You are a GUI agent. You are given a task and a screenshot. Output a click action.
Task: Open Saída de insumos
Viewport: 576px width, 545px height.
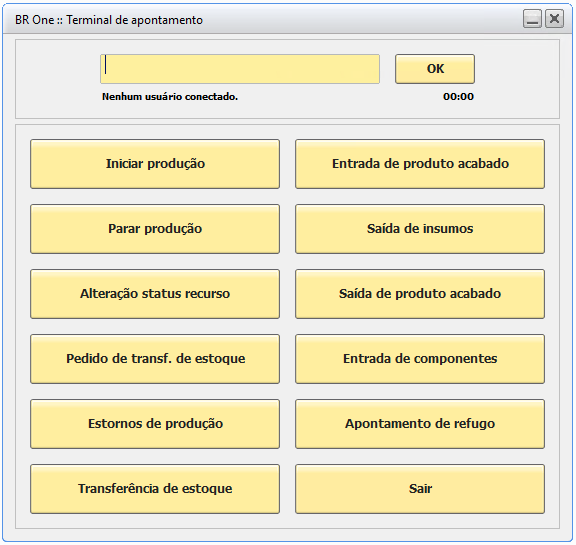click(420, 229)
